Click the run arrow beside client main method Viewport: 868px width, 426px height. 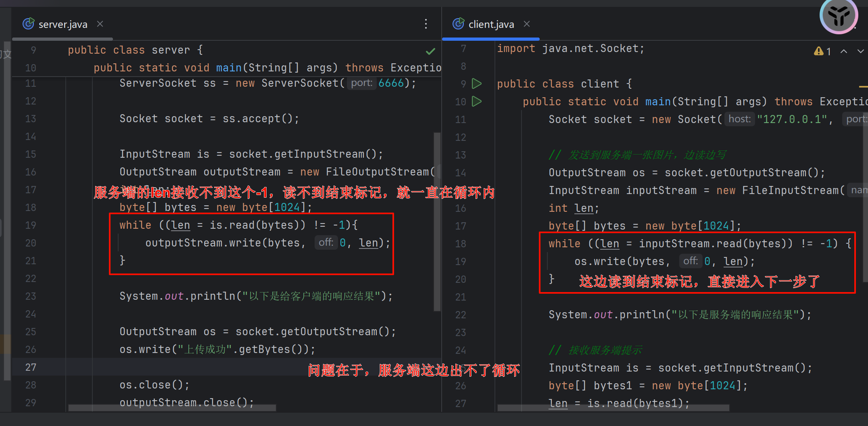click(x=477, y=101)
